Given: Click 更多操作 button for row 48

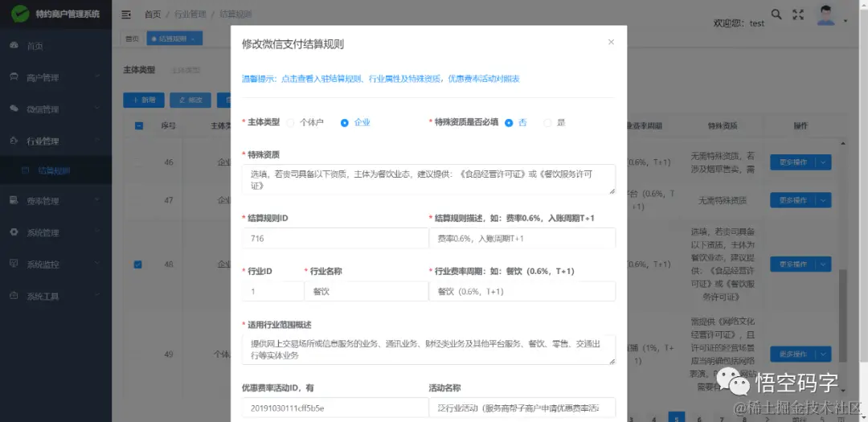Looking at the screenshot, I should [x=792, y=264].
